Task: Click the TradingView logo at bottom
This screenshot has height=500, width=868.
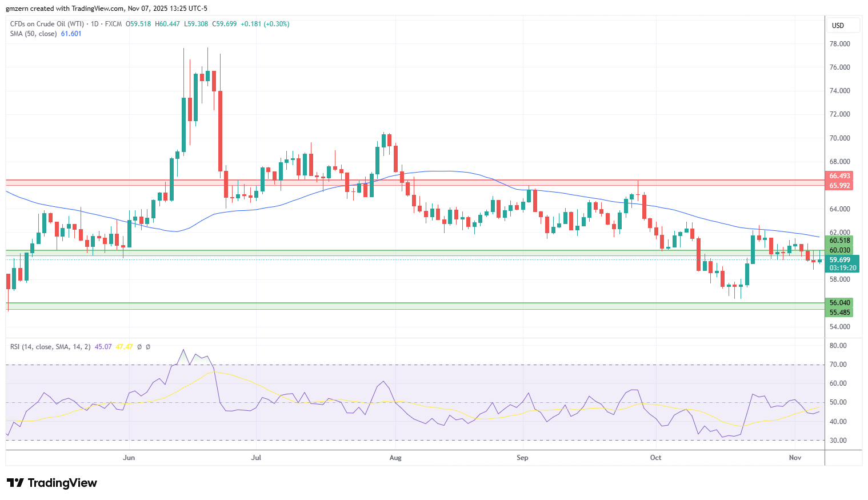Action: click(x=52, y=483)
